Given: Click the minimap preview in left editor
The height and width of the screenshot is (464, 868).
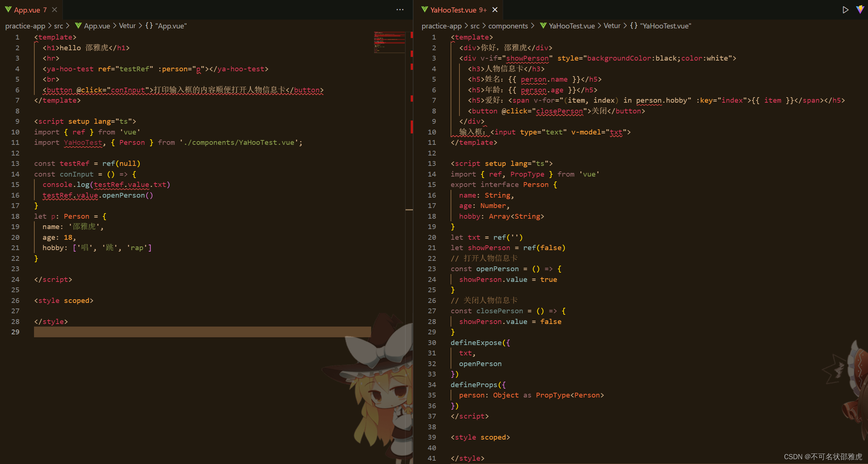Looking at the screenshot, I should 389,42.
